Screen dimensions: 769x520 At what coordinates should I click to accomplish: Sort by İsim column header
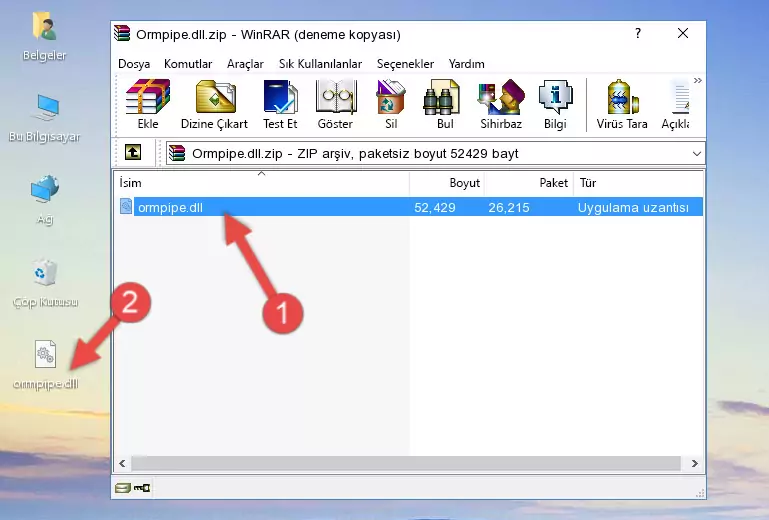(262, 182)
